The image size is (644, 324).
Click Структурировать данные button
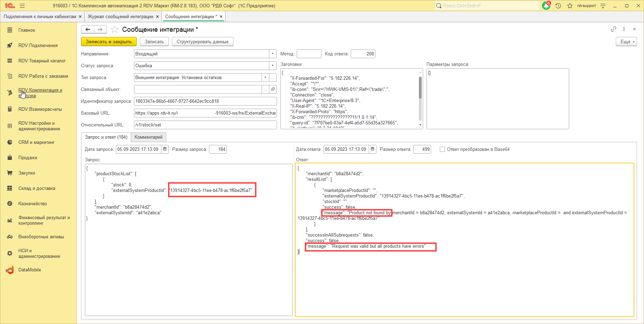click(x=202, y=42)
